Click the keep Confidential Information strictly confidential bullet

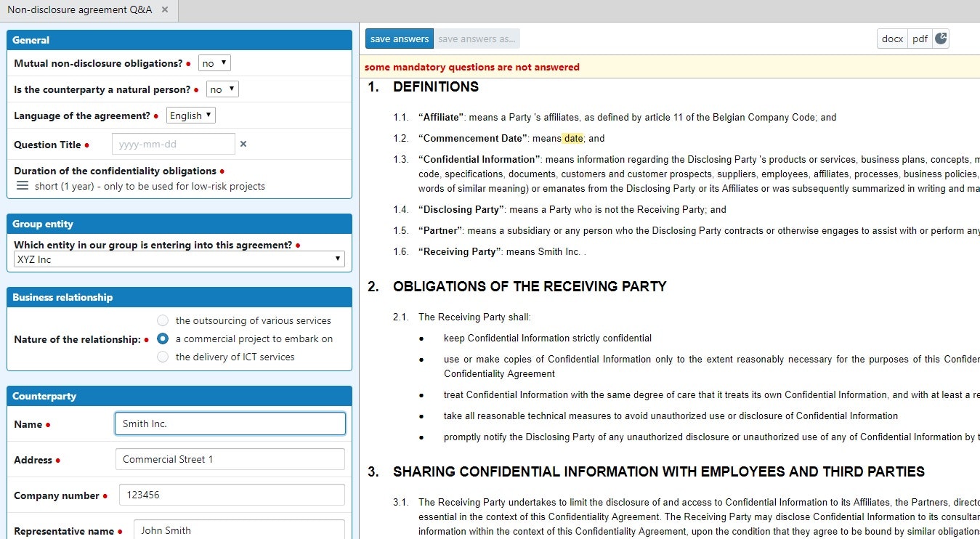(548, 338)
